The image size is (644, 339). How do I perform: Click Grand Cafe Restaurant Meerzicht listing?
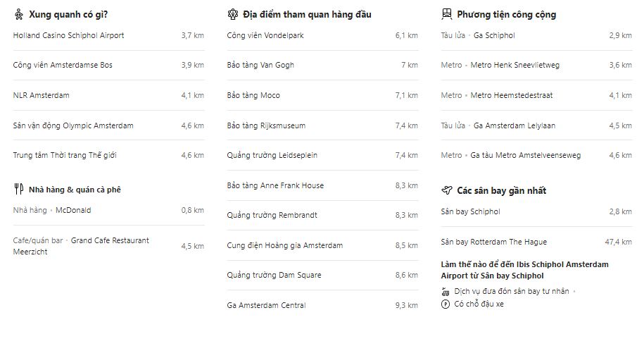click(110, 240)
